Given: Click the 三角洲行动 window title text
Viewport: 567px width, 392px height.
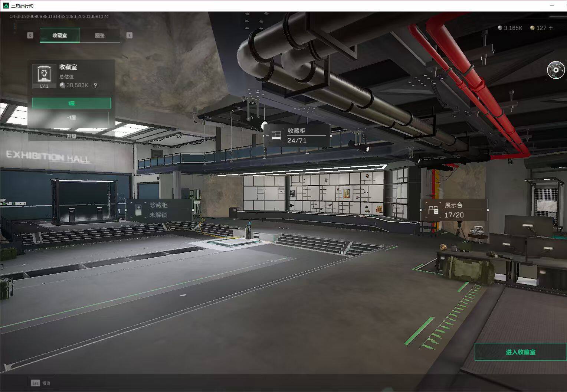Looking at the screenshot, I should coord(22,6).
